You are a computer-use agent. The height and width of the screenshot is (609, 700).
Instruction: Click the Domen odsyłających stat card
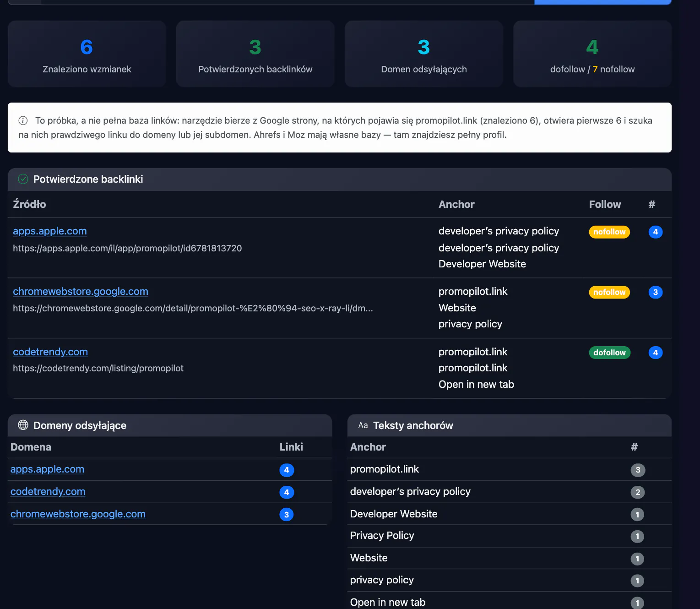pos(424,54)
